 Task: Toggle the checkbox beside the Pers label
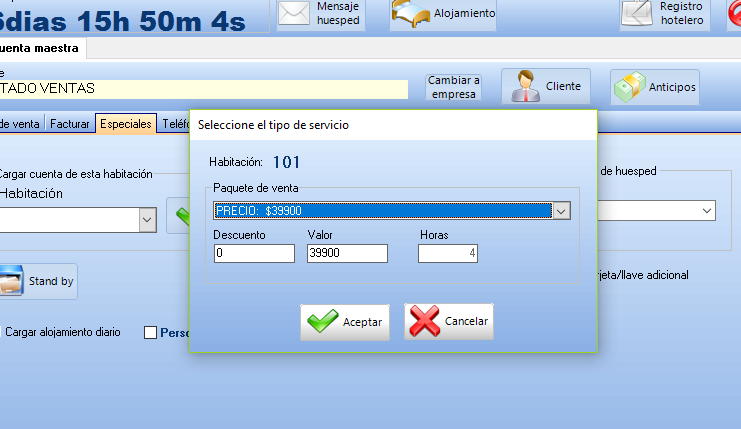(x=151, y=333)
